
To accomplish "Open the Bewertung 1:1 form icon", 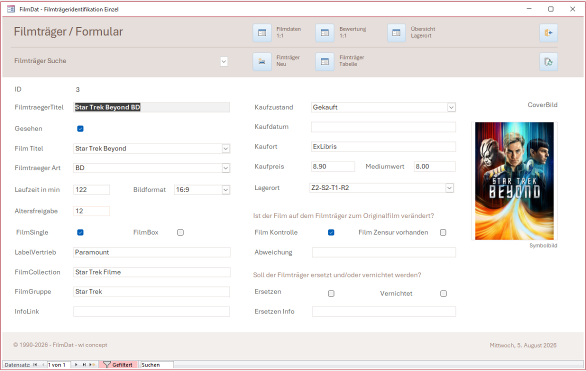I will pyautogui.click(x=325, y=33).
